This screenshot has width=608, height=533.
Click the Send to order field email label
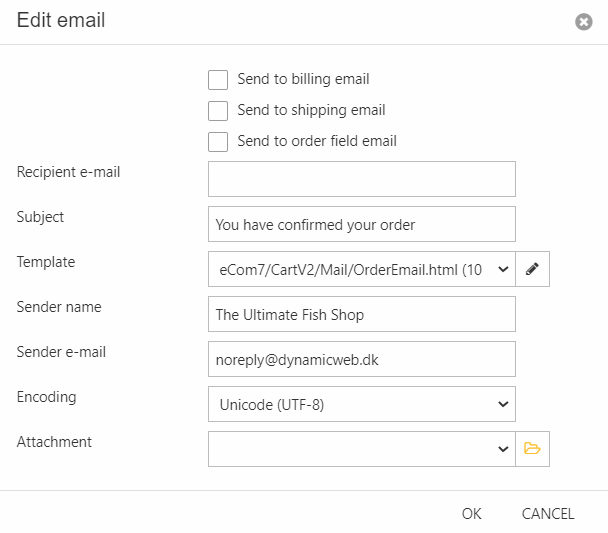[x=317, y=142]
